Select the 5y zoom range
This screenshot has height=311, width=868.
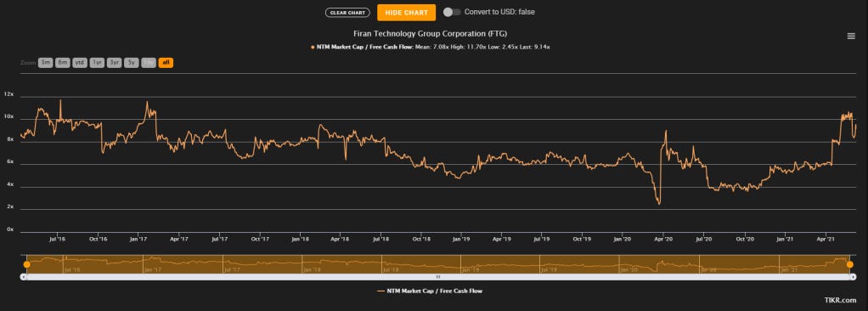(131, 63)
